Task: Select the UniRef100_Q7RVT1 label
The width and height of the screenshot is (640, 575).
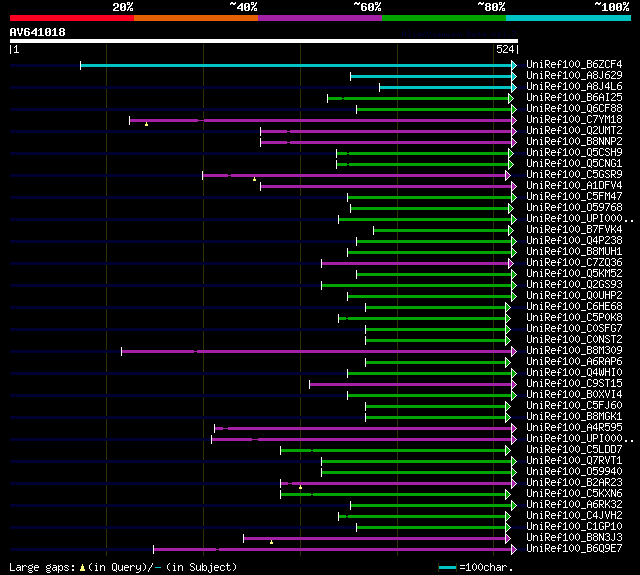Action: click(574, 461)
